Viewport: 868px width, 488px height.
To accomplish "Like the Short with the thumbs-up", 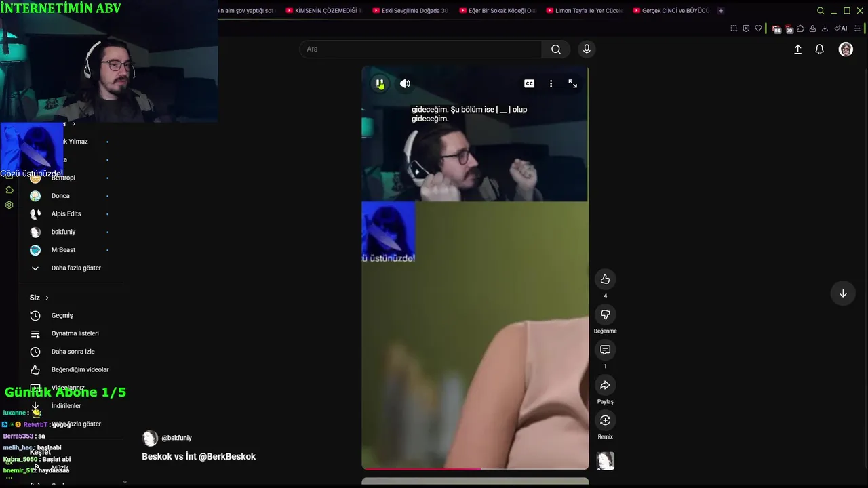I will tap(605, 279).
